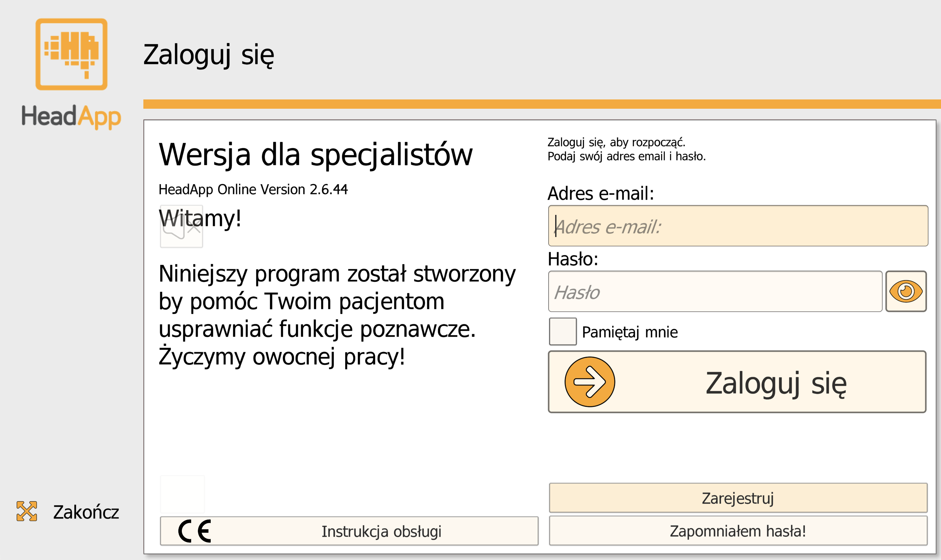941x560 pixels.
Task: Click the CE certification mark
Action: [x=194, y=532]
